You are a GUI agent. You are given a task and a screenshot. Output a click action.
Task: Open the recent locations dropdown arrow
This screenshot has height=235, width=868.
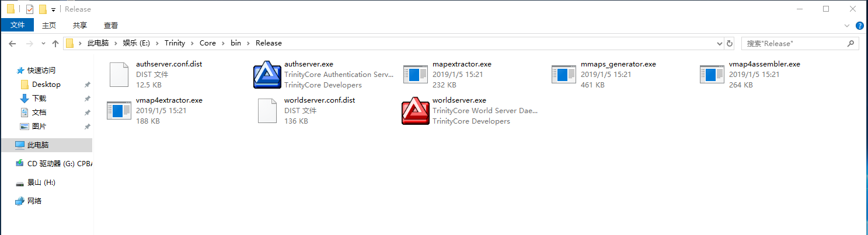pyautogui.click(x=42, y=43)
